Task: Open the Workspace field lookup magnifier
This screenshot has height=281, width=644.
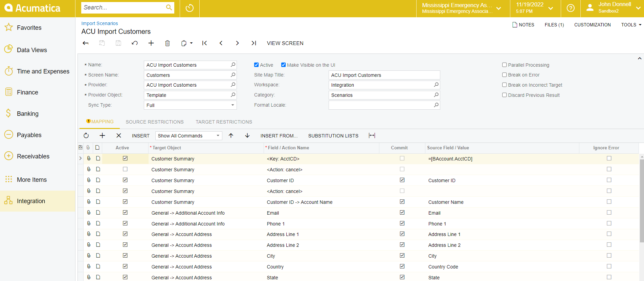Action: (x=436, y=85)
